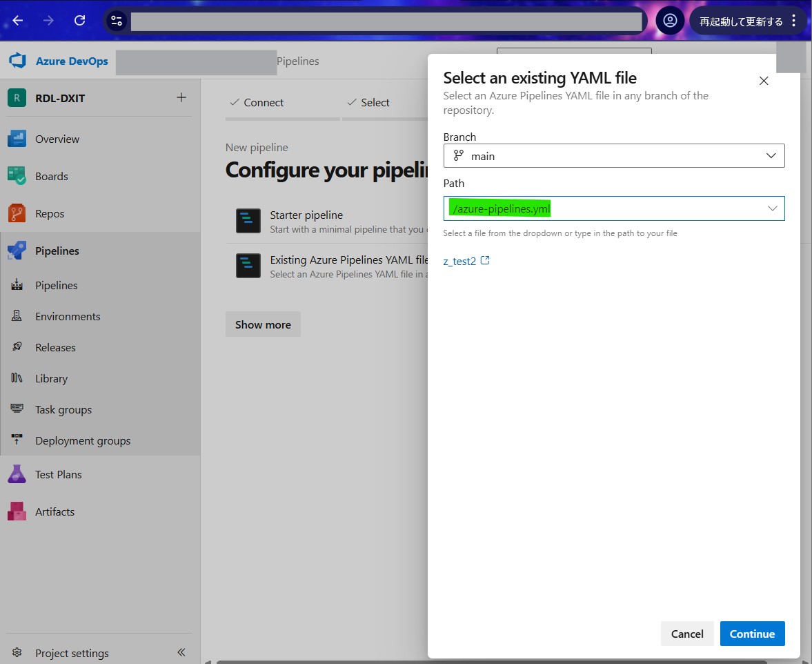Open the RDL-DXIT project name
This screenshot has width=812, height=664.
click(60, 99)
